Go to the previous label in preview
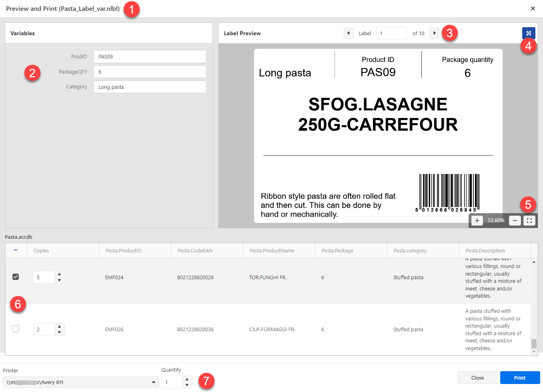This screenshot has width=543, height=392. (349, 33)
